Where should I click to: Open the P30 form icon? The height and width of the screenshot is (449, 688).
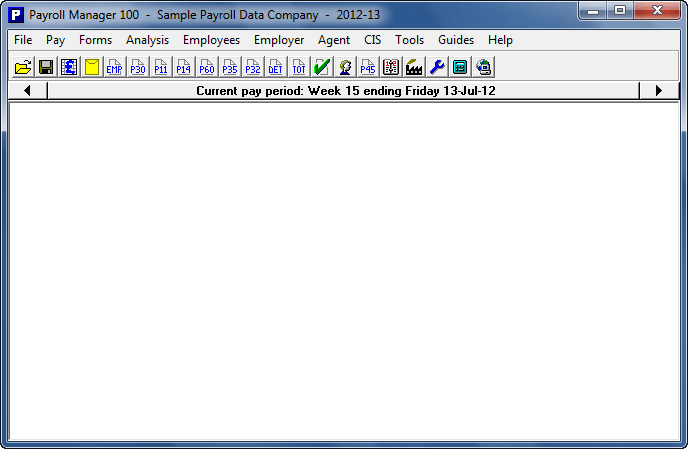pos(138,67)
